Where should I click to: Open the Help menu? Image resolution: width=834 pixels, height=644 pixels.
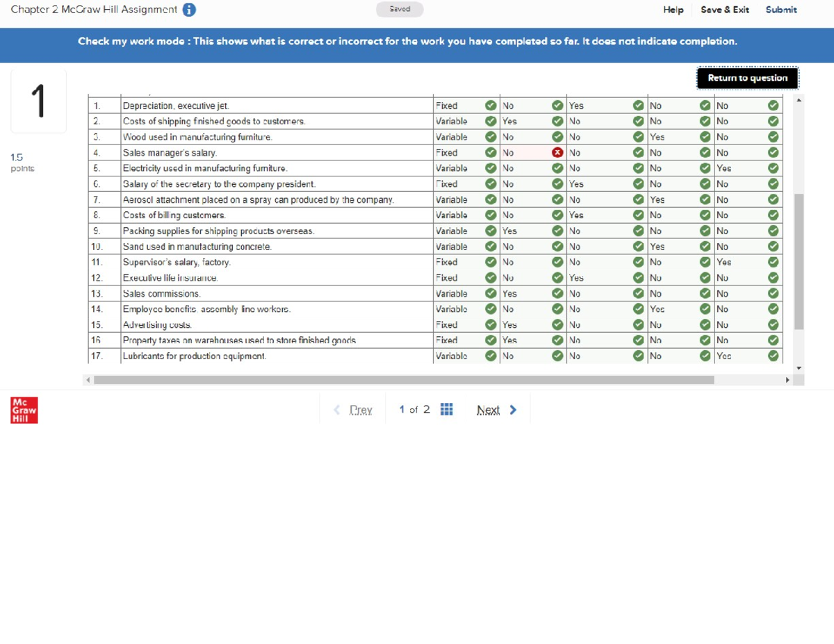coord(673,10)
